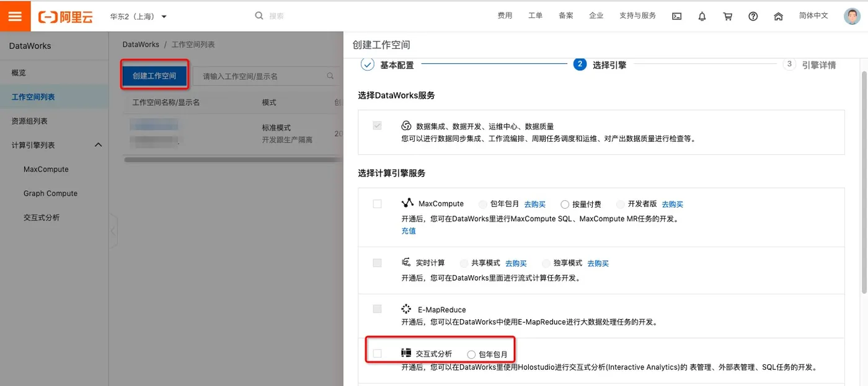The width and height of the screenshot is (868, 386).
Task: Click 去购买 next to 开发者版
Action: click(x=673, y=204)
